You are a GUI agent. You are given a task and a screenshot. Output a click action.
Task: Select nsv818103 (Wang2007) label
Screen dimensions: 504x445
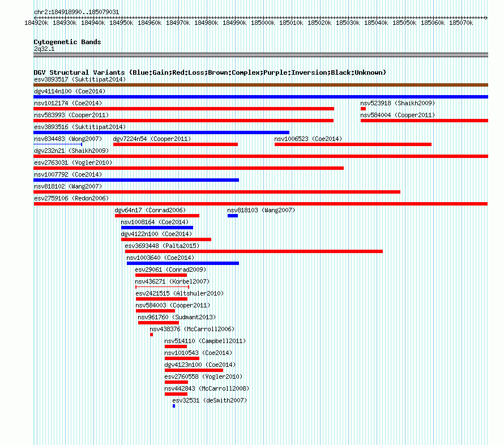[261, 210]
